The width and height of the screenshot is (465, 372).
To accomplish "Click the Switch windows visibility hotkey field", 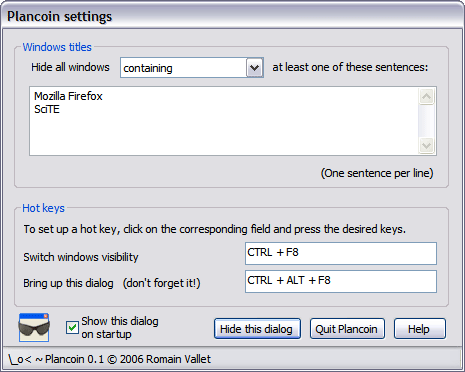I will (341, 254).
